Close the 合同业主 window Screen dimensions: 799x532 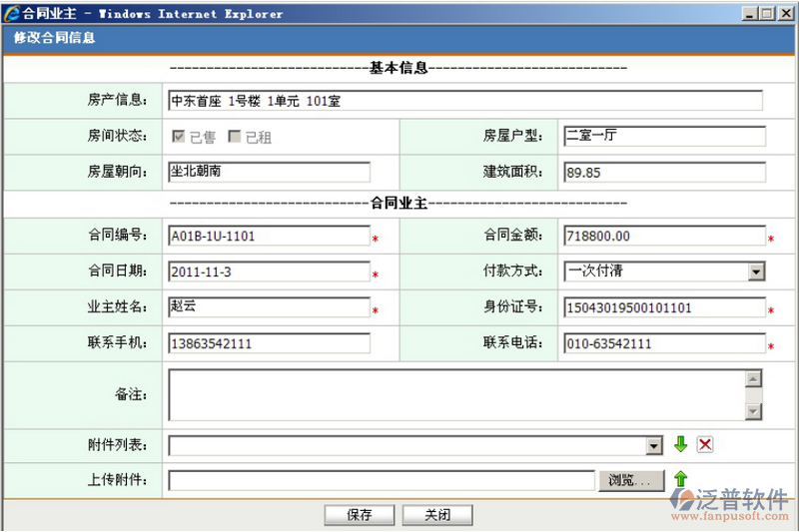(786, 14)
